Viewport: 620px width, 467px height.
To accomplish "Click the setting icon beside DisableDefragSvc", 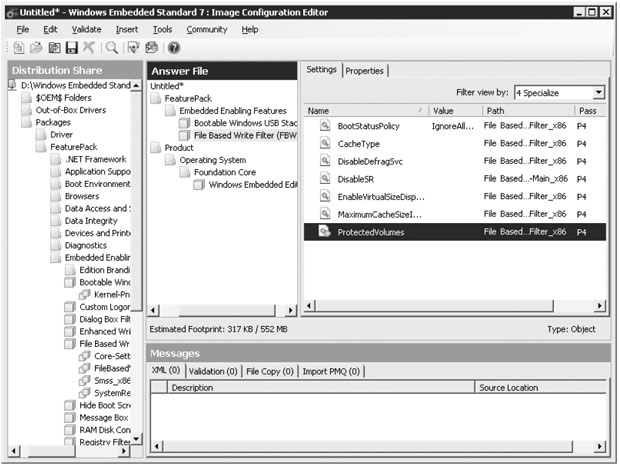I will pos(325,161).
